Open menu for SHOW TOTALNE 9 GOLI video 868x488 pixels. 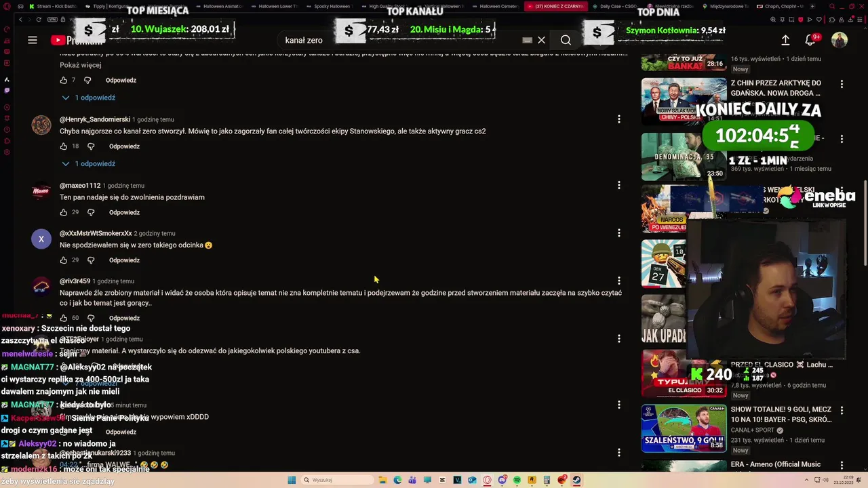click(842, 411)
